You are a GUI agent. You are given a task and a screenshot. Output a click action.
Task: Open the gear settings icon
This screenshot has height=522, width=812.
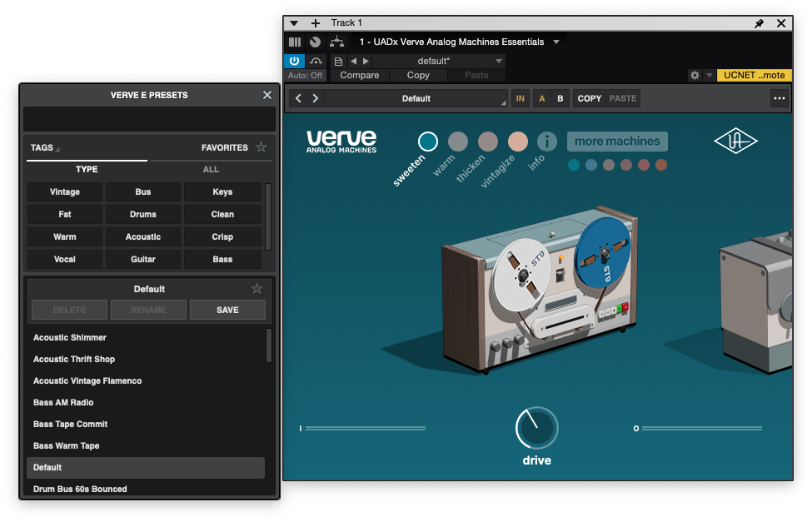[x=695, y=76]
